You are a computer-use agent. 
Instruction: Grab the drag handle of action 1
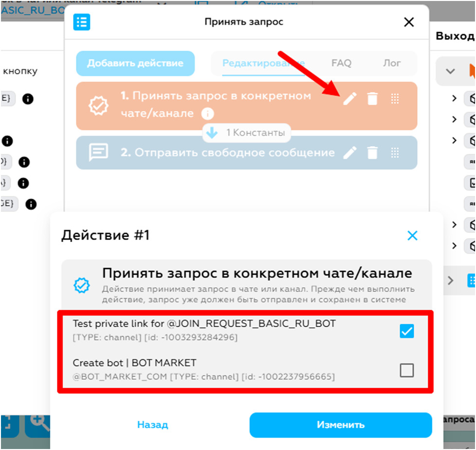coord(395,99)
